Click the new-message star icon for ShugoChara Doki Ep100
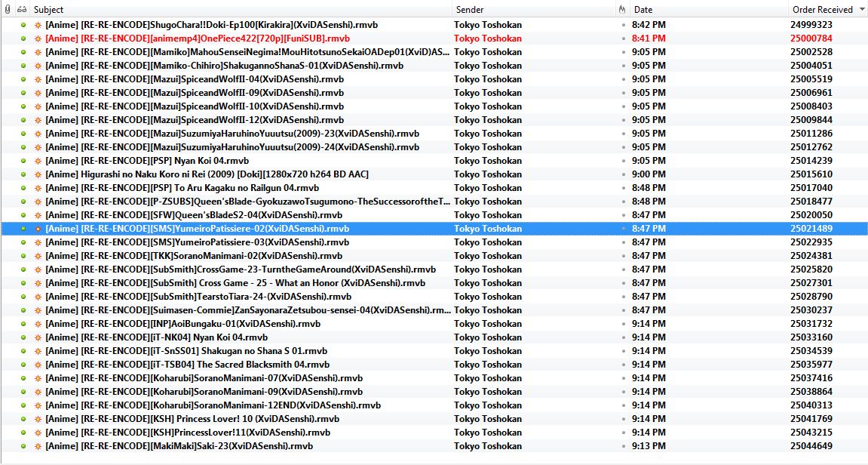The width and height of the screenshot is (868, 465). [x=38, y=25]
